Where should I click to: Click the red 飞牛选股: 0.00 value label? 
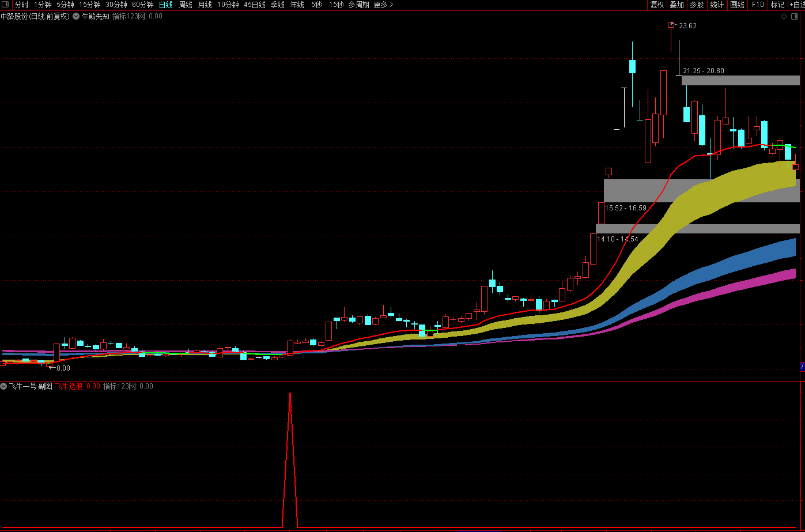point(78,386)
